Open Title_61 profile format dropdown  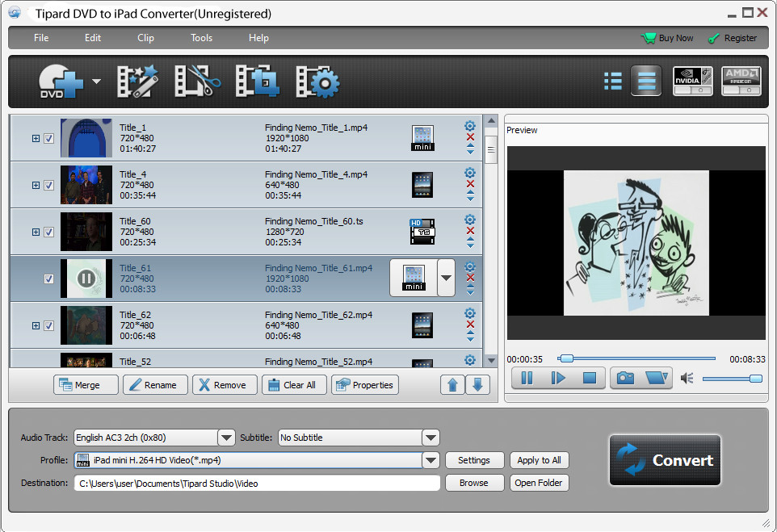(x=446, y=278)
